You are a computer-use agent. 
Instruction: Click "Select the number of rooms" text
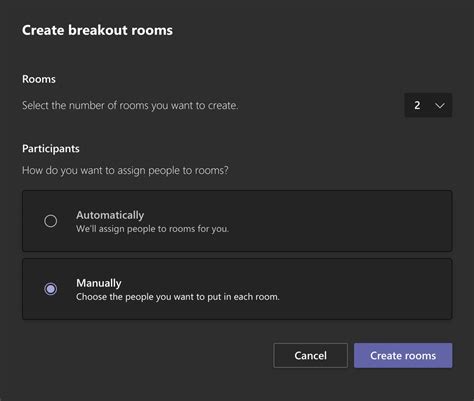(x=130, y=105)
